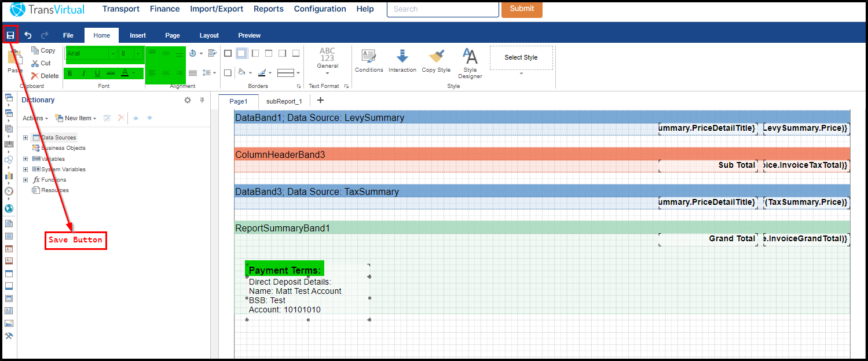The image size is (868, 361).
Task: Toggle the drop shadow border option
Action: pos(228,73)
